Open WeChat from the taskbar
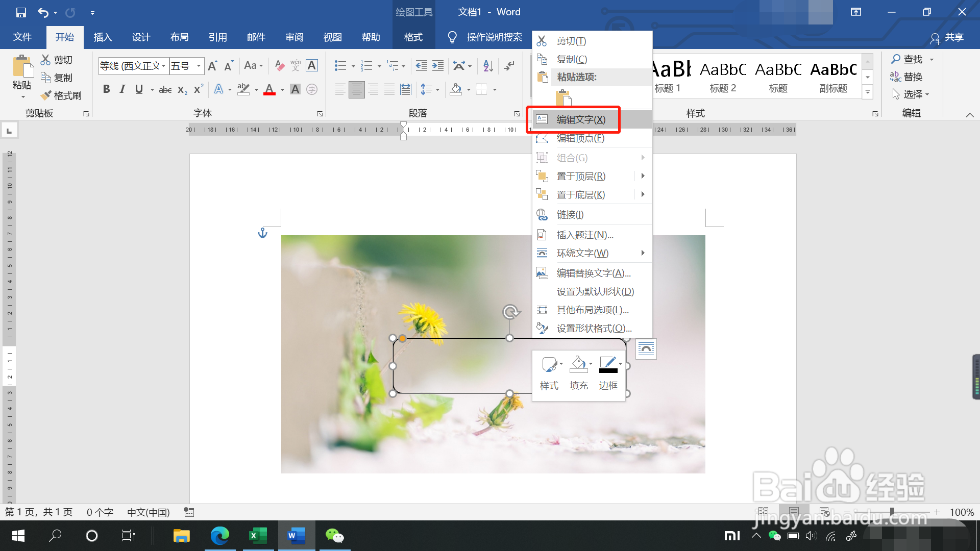 (x=335, y=536)
